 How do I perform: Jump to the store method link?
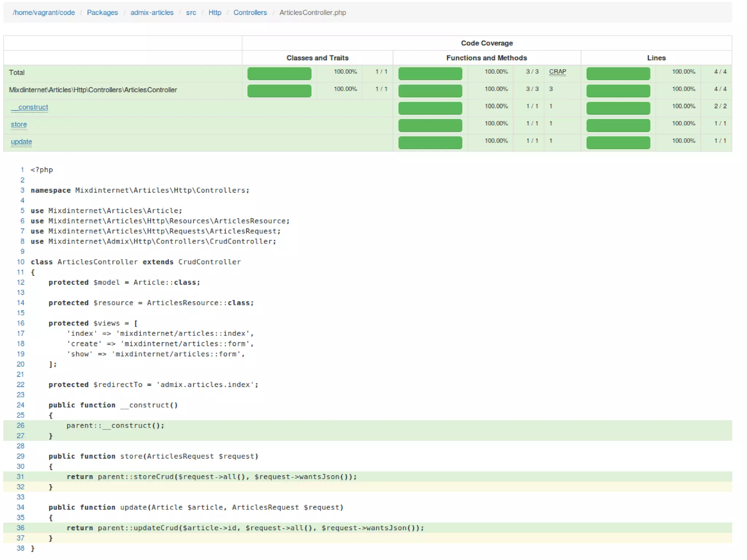(x=19, y=124)
